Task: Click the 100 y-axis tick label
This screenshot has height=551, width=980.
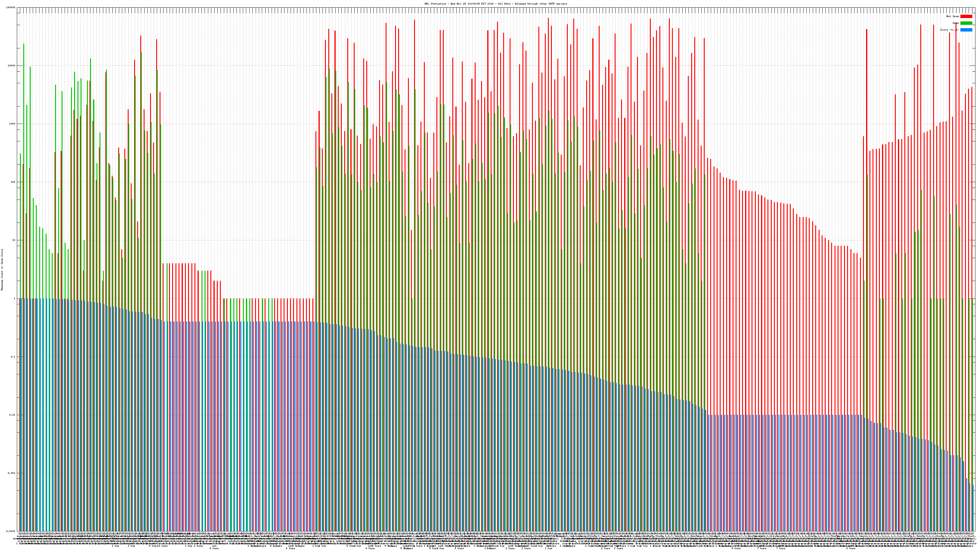Action: pyautogui.click(x=13, y=182)
